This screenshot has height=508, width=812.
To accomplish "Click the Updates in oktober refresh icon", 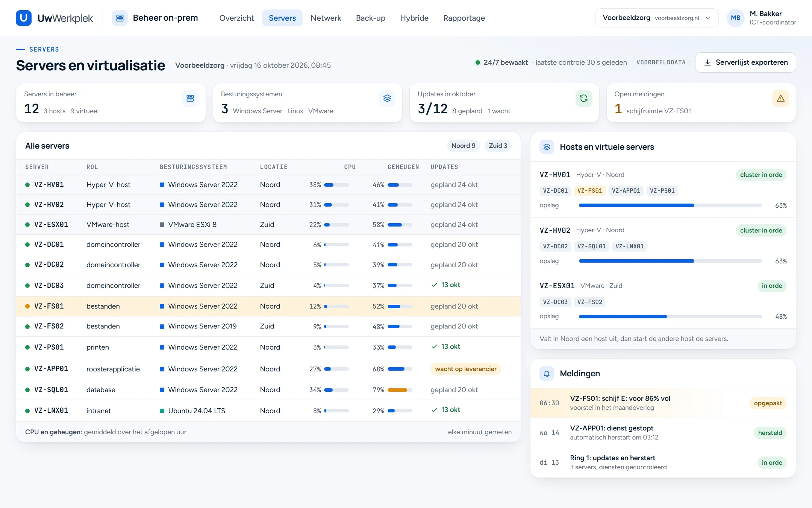I will click(x=584, y=98).
